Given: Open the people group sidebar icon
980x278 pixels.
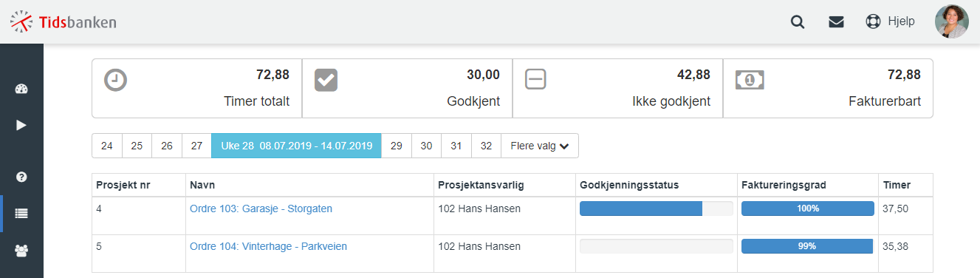Looking at the screenshot, I should (x=21, y=251).
